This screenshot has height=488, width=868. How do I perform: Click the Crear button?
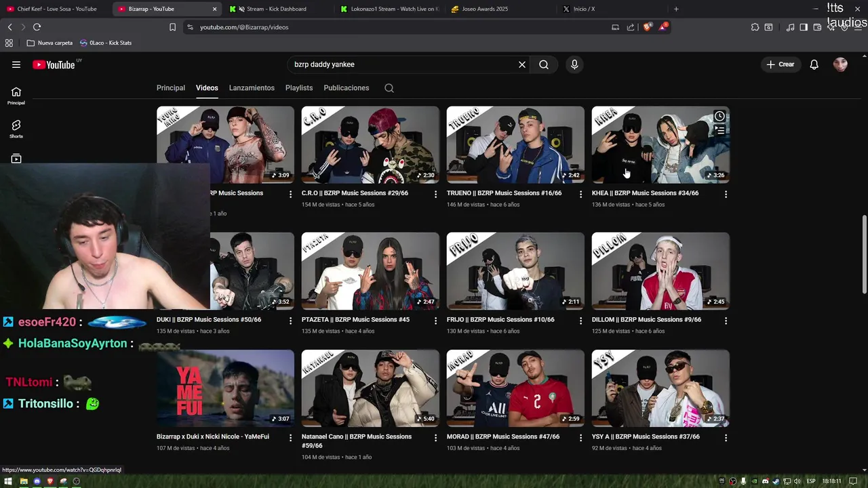(781, 64)
